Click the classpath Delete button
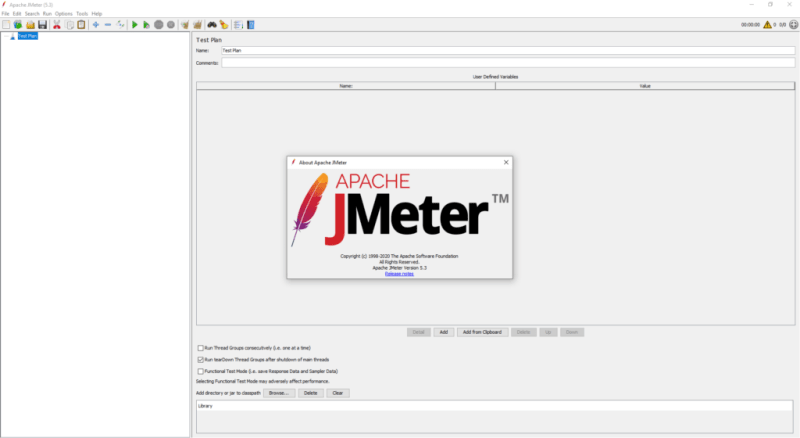This screenshot has width=800, height=438. click(x=311, y=393)
